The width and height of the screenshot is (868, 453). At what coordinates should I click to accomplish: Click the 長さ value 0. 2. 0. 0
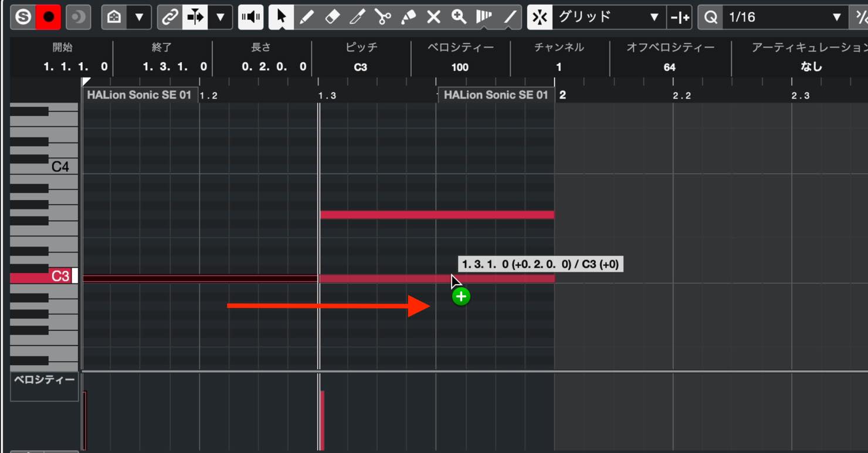[x=274, y=67]
